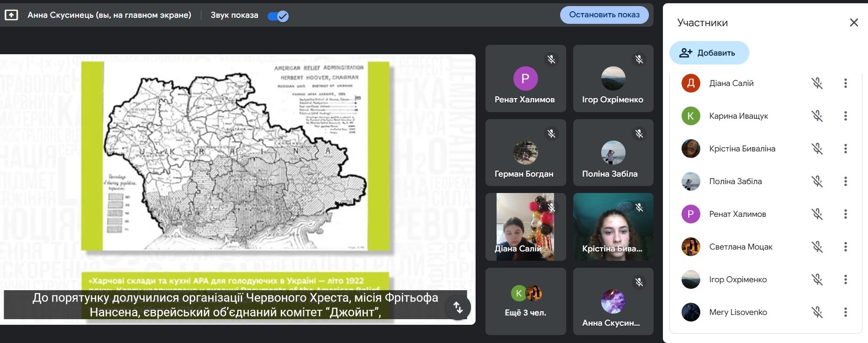The width and height of the screenshot is (868, 343).
Task: Click Mery Lisovenko avatar in participants list
Action: [690, 312]
